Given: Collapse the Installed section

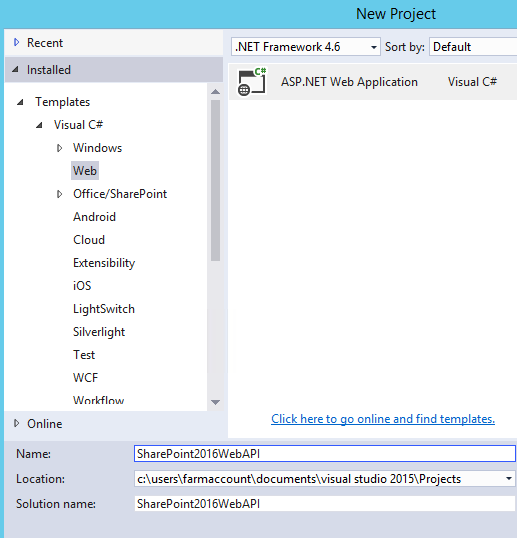Looking at the screenshot, I should point(15,70).
